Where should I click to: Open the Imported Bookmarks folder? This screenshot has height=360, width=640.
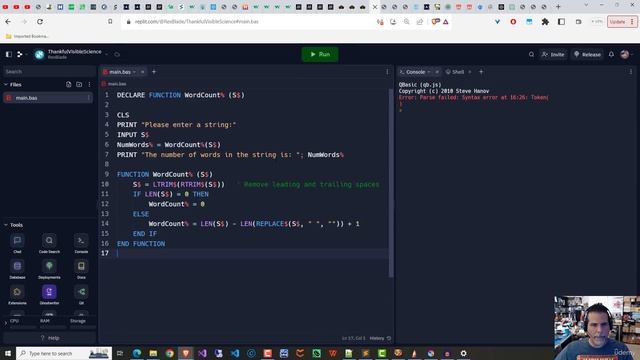point(27,36)
